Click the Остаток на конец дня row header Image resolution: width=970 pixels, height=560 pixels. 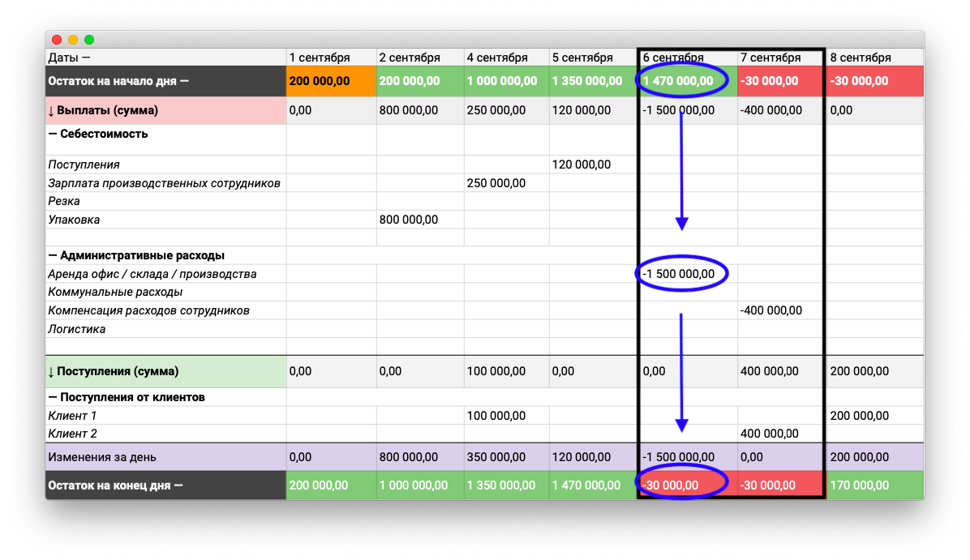(115, 485)
